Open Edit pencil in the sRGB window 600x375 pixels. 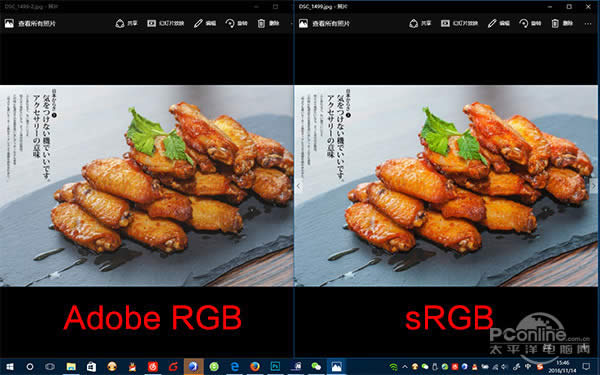tap(499, 23)
